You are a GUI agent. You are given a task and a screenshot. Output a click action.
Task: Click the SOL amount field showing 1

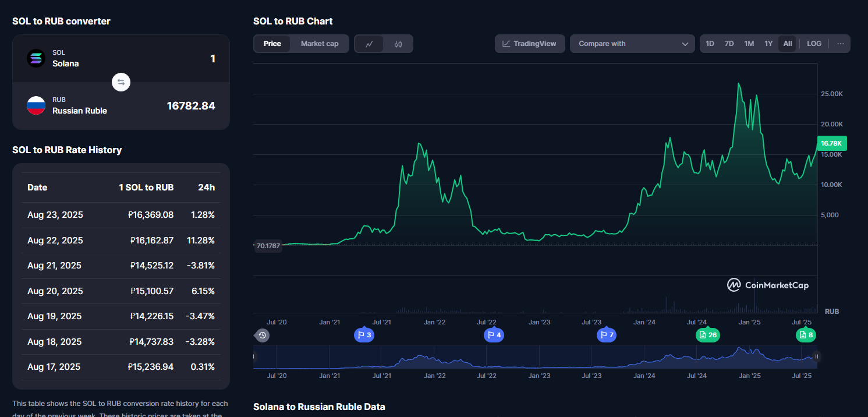click(x=212, y=58)
